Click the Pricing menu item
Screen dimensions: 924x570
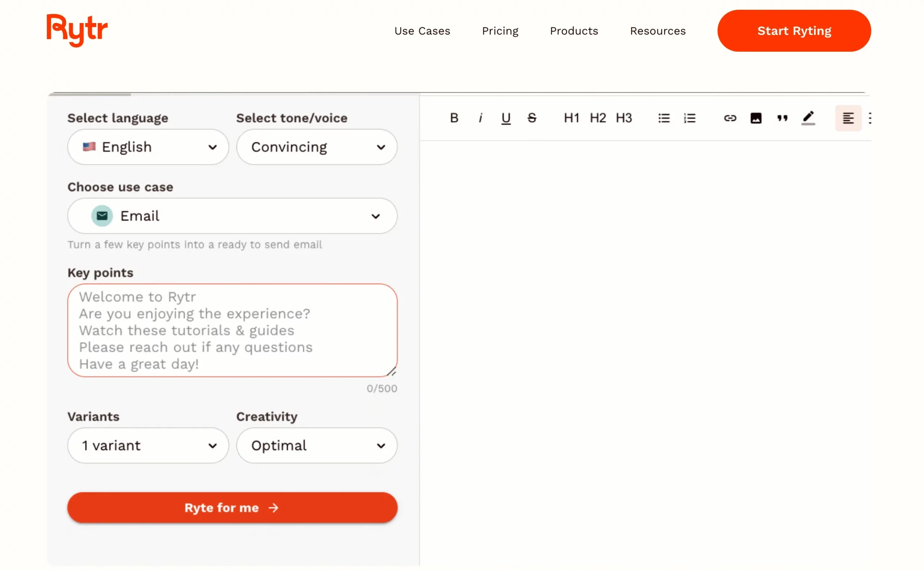(x=500, y=31)
